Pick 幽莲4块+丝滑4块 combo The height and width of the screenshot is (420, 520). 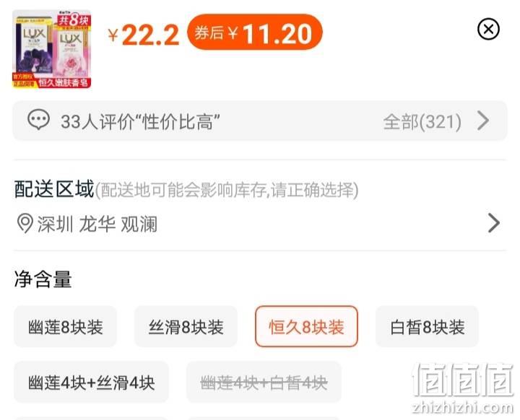tap(92, 382)
